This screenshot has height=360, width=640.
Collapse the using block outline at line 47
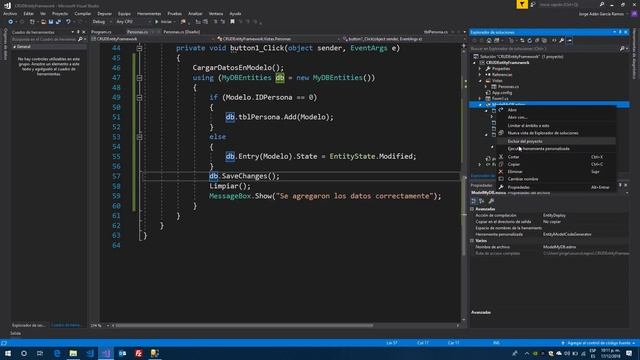[139, 78]
